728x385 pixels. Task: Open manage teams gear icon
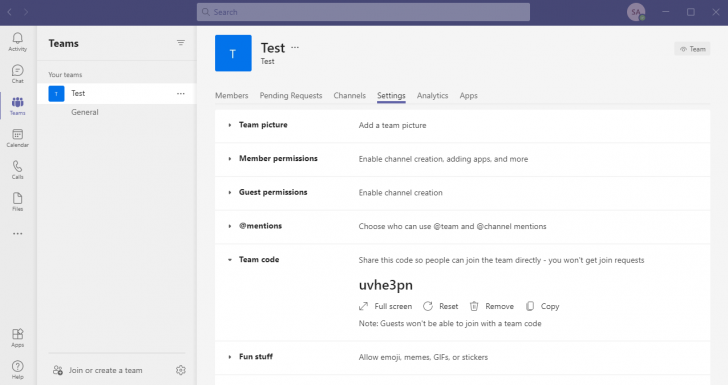[181, 370]
